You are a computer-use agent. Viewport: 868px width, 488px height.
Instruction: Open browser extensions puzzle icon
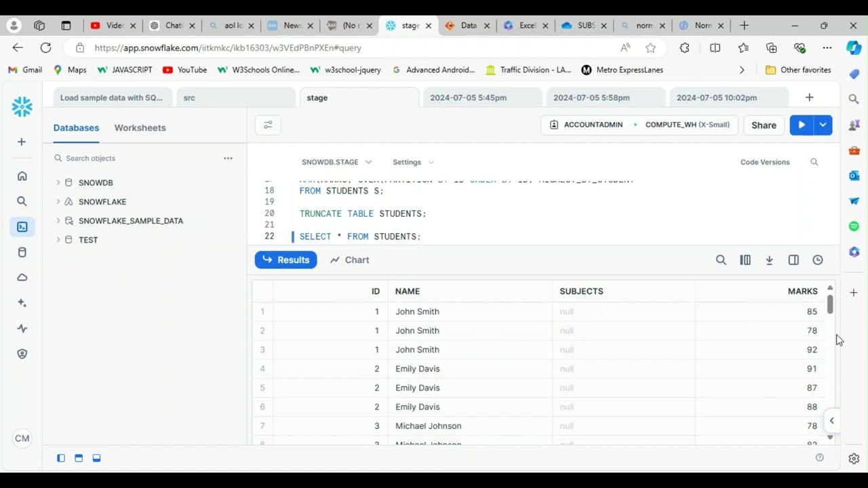tap(684, 47)
